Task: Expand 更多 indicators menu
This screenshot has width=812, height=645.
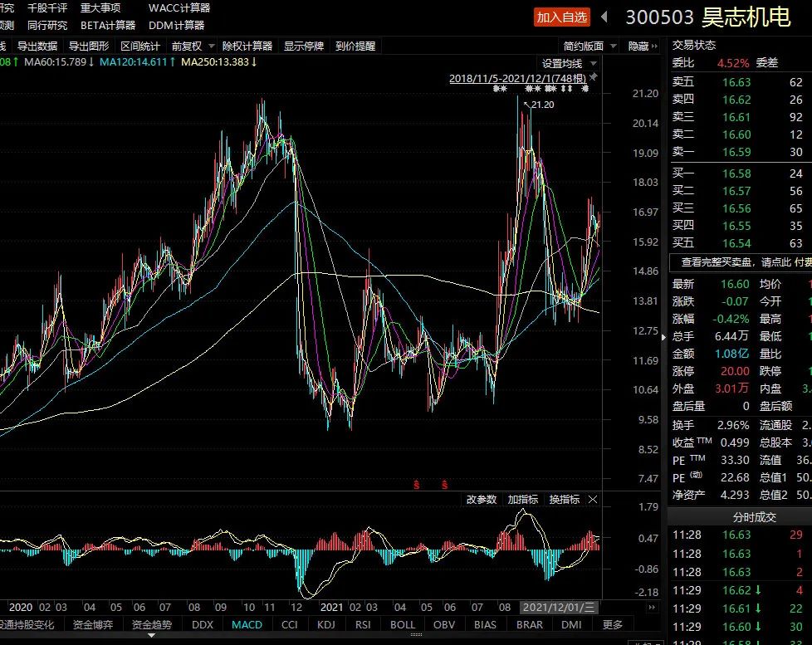Action: [x=613, y=625]
